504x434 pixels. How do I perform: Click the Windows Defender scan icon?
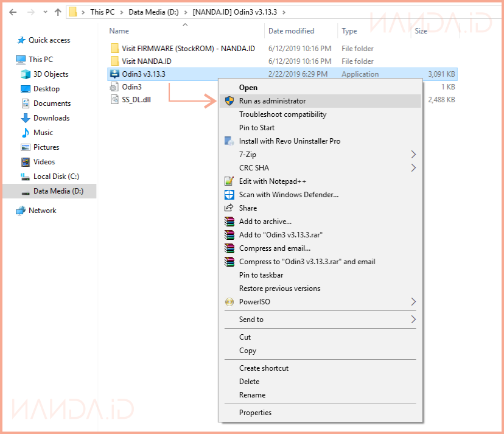(x=229, y=195)
